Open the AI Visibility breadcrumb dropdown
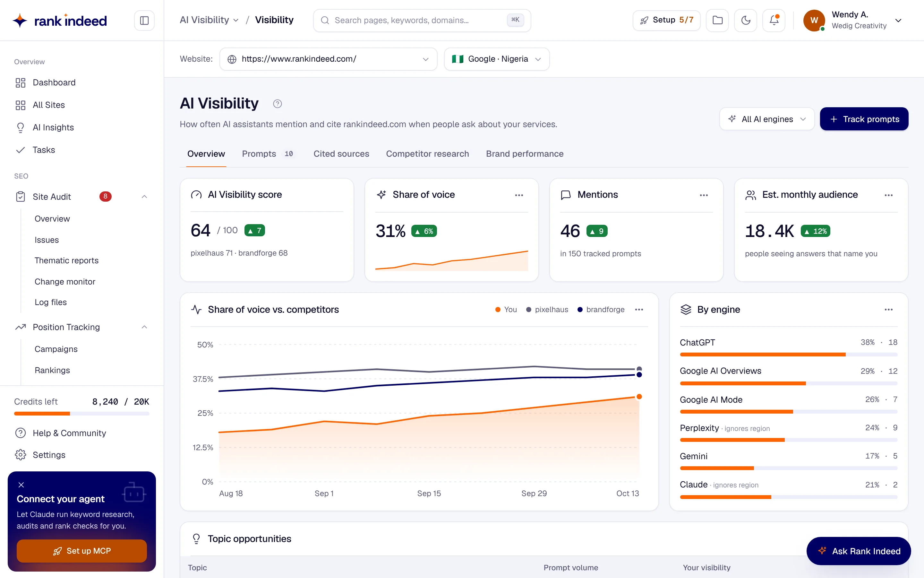The height and width of the screenshot is (578, 924). tap(209, 20)
